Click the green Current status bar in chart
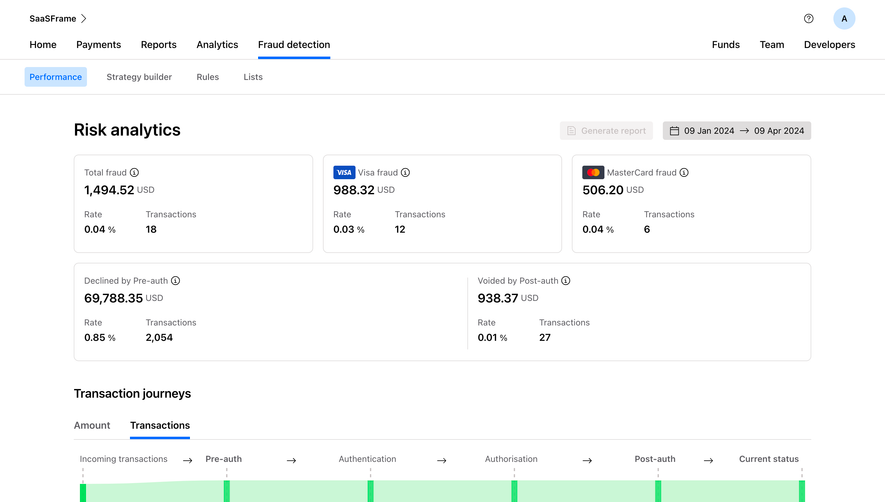885x502 pixels. [x=802, y=491]
